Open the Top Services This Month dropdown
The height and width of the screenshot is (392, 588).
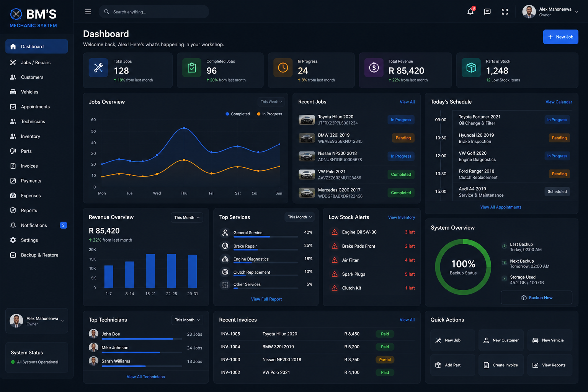point(300,217)
